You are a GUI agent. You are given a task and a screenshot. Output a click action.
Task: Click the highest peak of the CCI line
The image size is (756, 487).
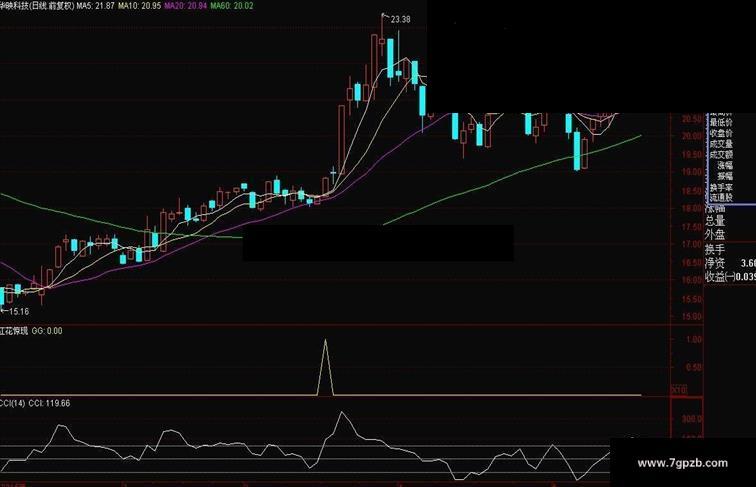tap(342, 412)
